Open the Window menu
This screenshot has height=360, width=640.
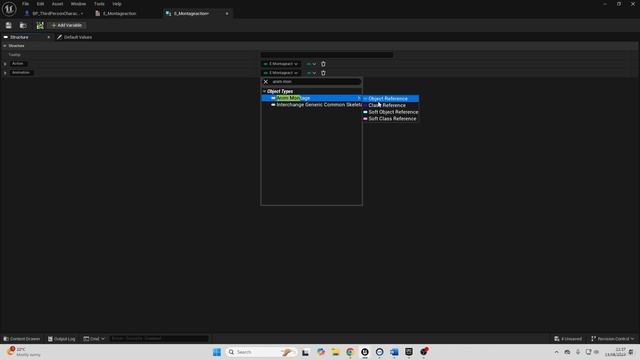click(x=78, y=4)
